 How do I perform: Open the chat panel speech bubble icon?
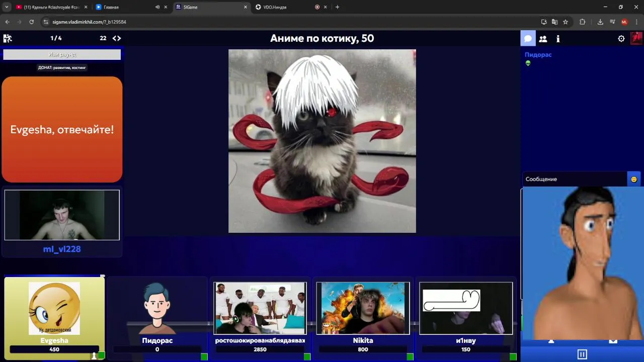(528, 39)
